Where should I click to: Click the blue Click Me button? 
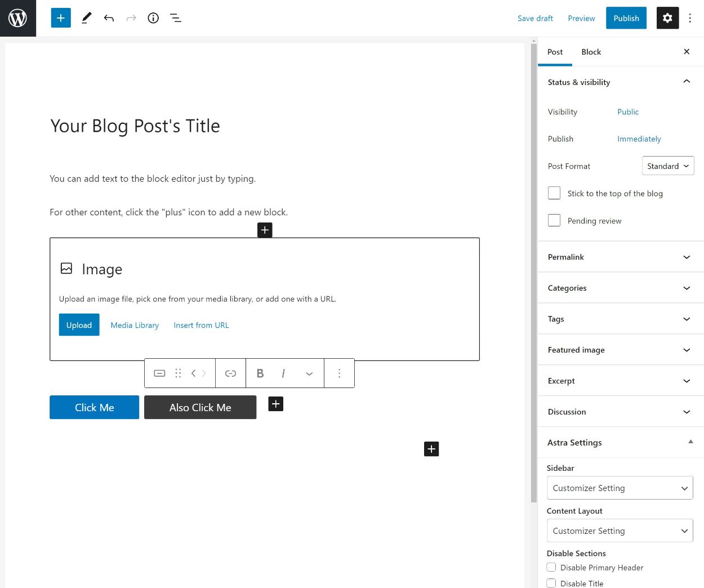point(94,407)
